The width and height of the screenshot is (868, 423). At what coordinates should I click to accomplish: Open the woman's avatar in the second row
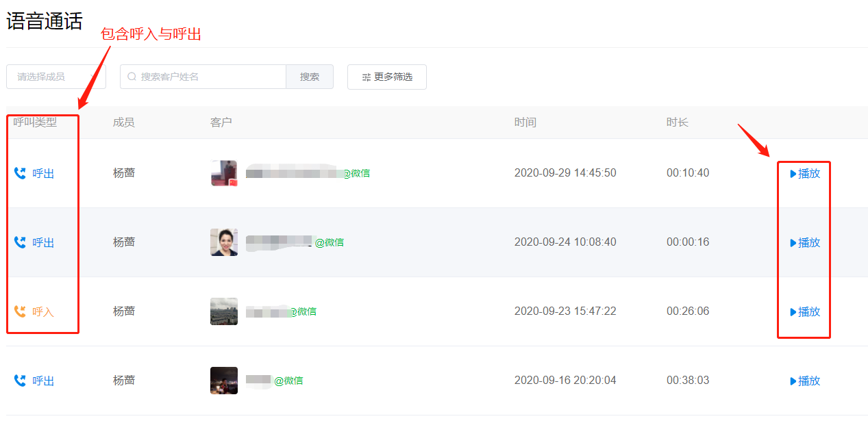[x=224, y=242]
